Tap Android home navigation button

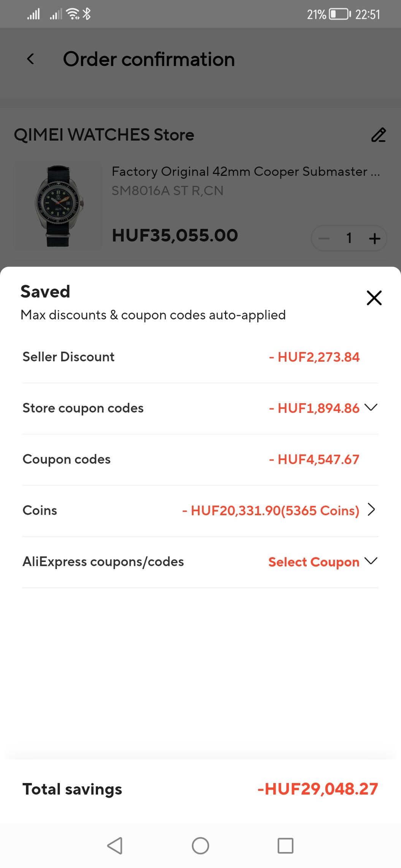tap(200, 846)
